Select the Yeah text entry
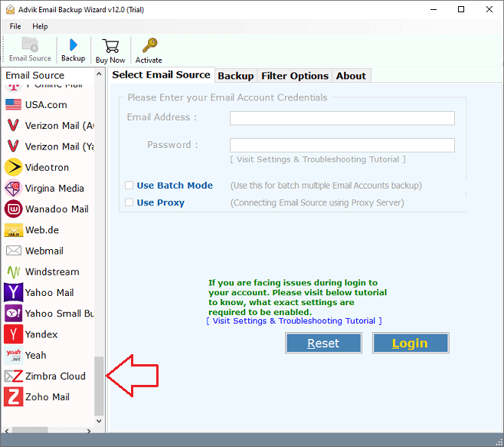The image size is (504, 447). pos(36,356)
